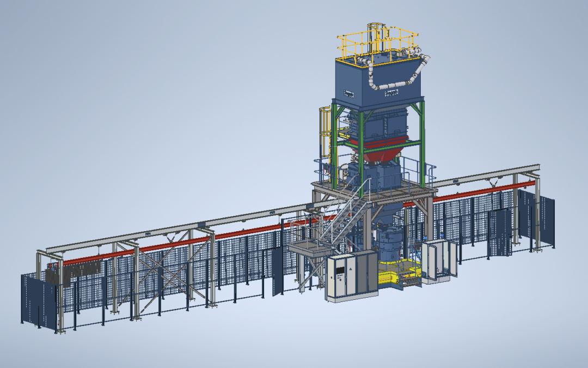
Task: Click the white electrical cabinet with open doors
Action: pyautogui.click(x=438, y=261)
